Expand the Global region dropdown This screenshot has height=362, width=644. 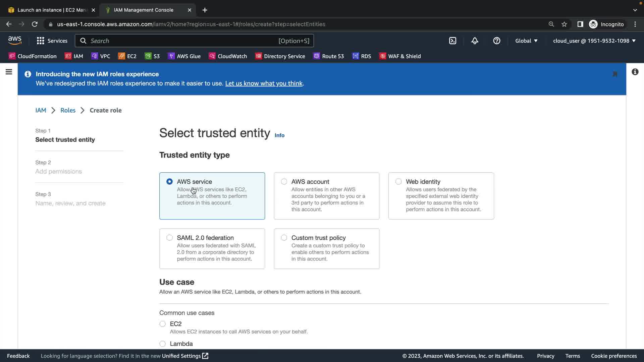tap(526, 41)
